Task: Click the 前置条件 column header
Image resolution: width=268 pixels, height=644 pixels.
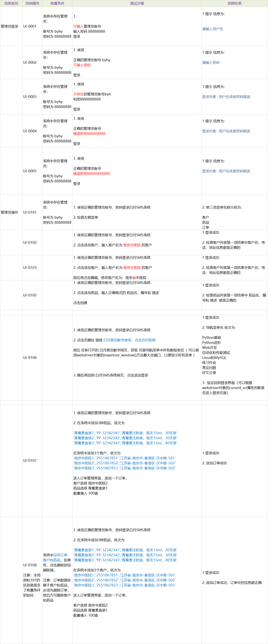Action: click(x=57, y=3)
